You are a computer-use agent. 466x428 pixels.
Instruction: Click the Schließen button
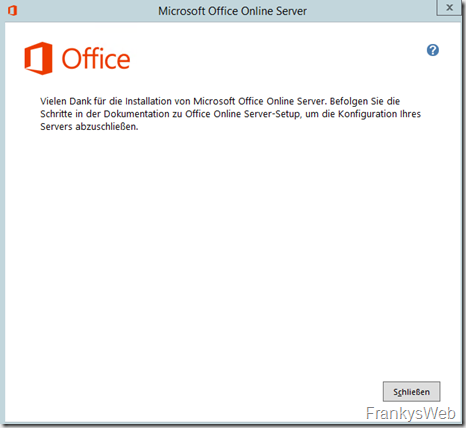[x=411, y=392]
